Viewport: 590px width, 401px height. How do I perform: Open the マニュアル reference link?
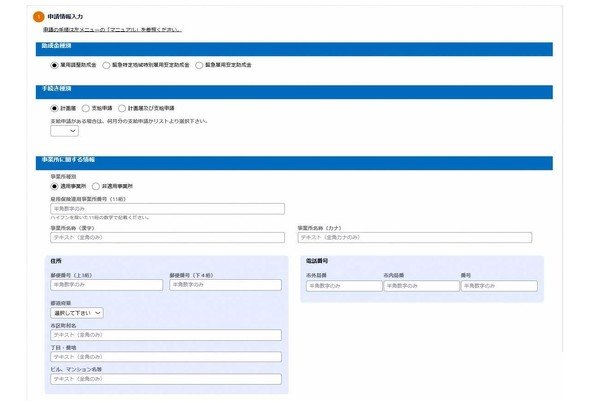(112, 30)
